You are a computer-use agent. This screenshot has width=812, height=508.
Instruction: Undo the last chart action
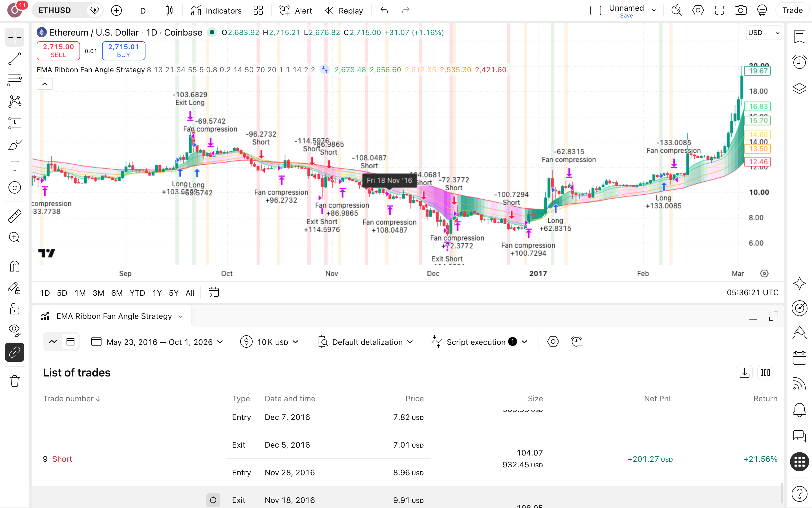(x=384, y=10)
